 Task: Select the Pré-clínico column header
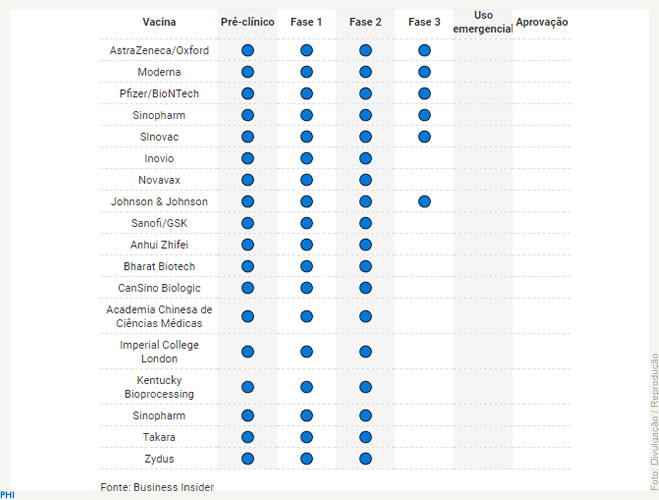tap(248, 22)
